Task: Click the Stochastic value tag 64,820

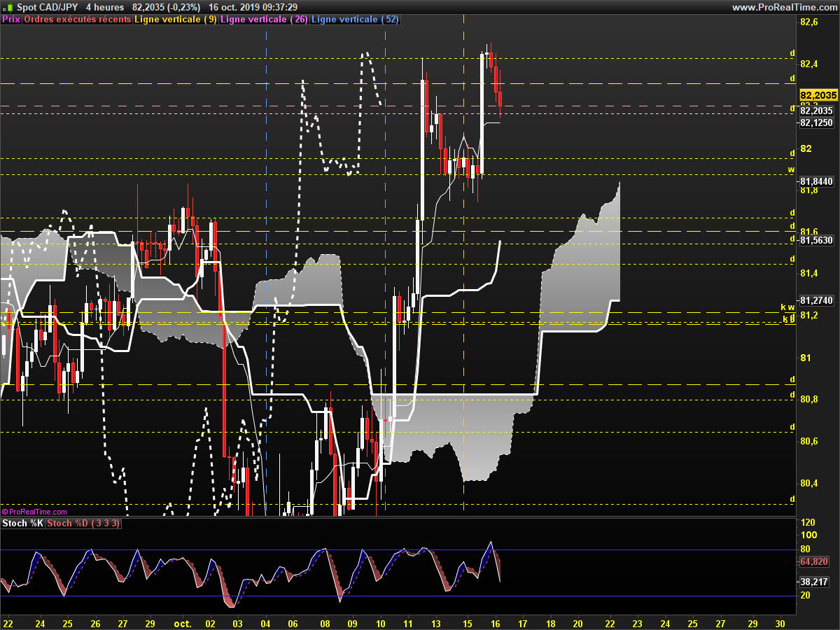Action: click(x=813, y=561)
